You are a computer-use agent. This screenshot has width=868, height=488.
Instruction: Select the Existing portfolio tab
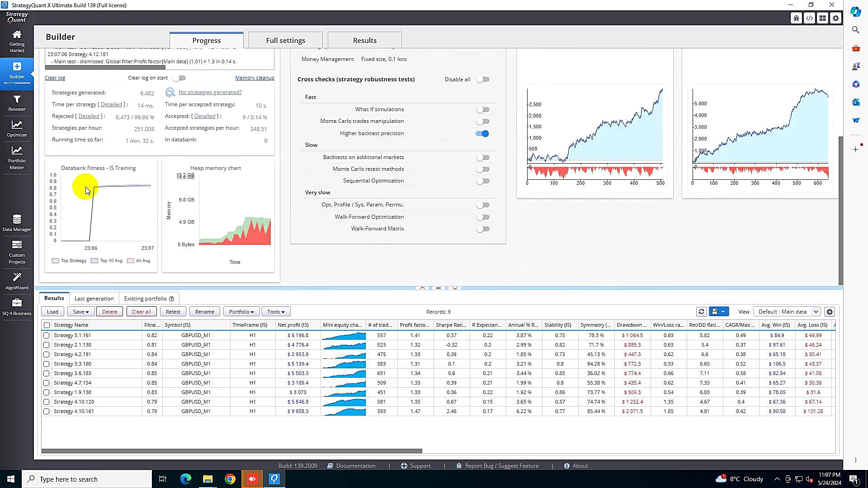click(x=149, y=298)
